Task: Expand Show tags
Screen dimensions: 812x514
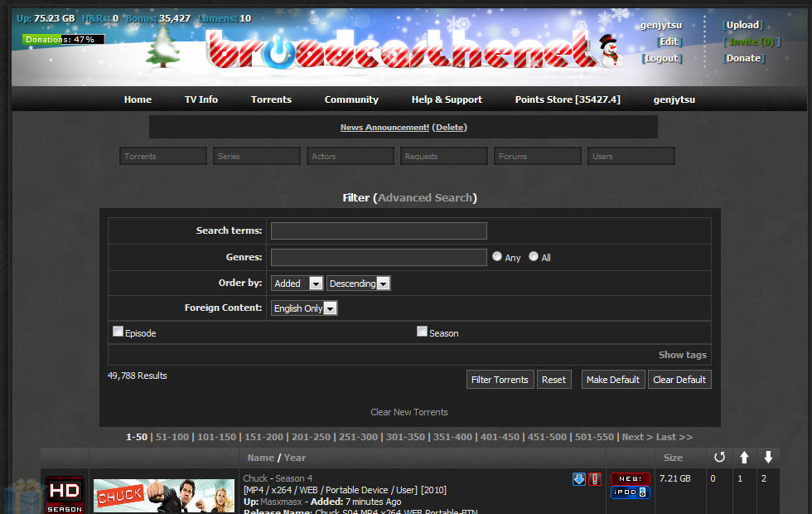Action: tap(682, 355)
